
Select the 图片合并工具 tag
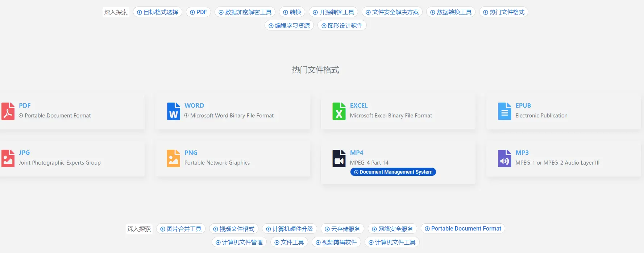[x=181, y=229]
